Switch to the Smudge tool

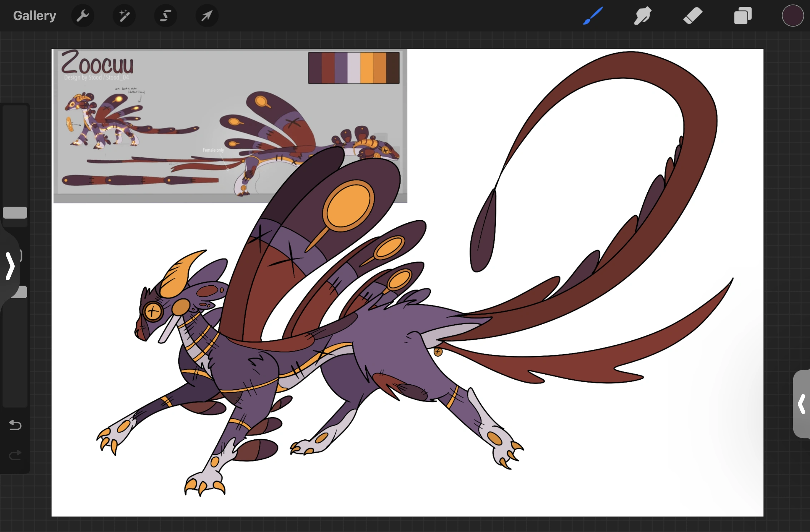[x=642, y=15]
